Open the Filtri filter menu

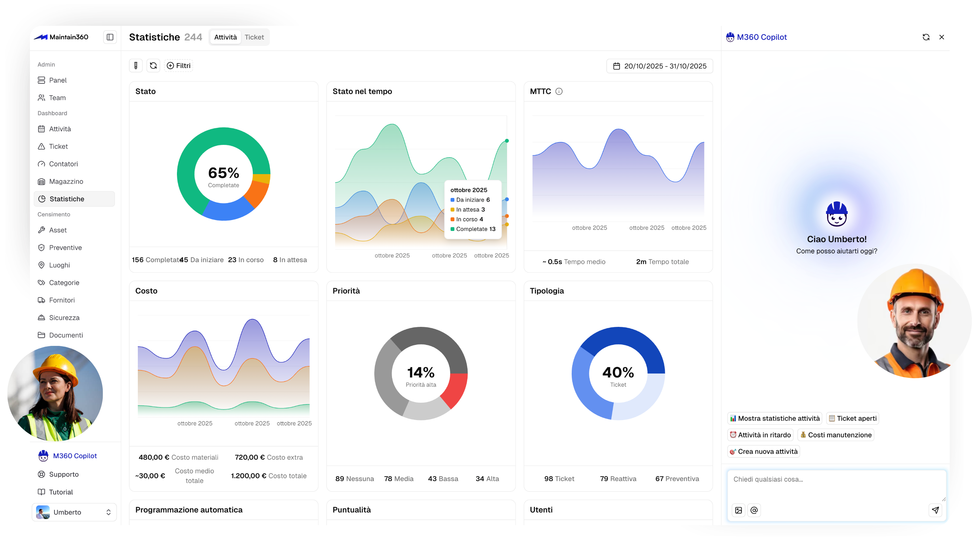(178, 65)
